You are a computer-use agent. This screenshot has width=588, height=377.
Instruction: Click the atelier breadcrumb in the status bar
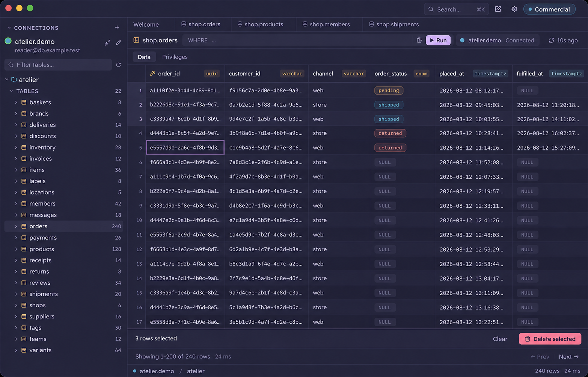[196, 371]
